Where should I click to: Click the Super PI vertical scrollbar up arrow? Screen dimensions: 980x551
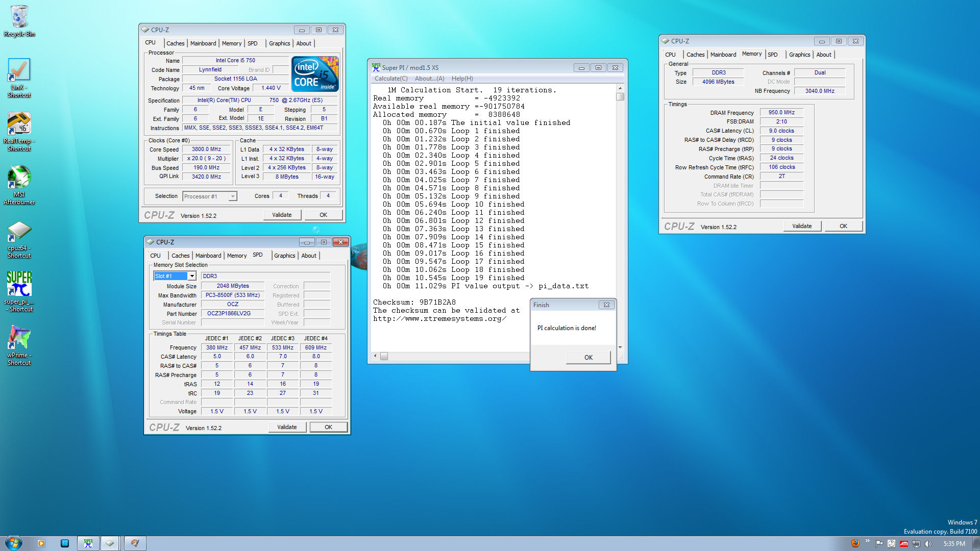coord(620,88)
